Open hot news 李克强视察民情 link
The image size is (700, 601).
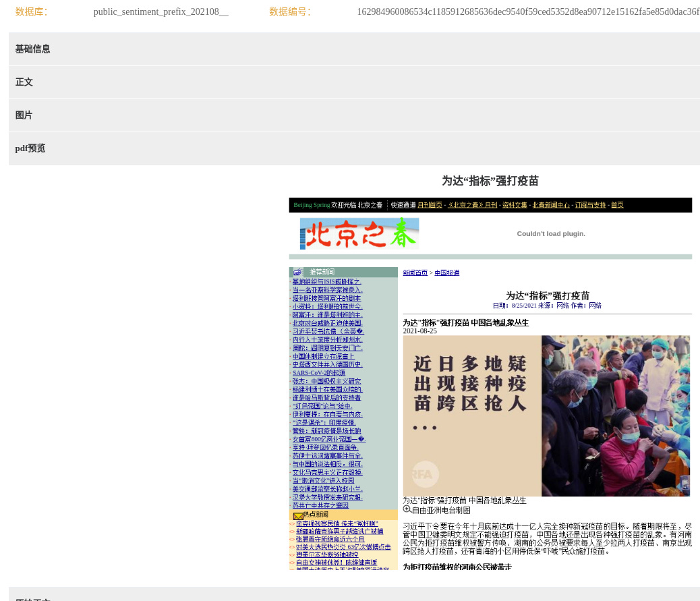point(337,523)
